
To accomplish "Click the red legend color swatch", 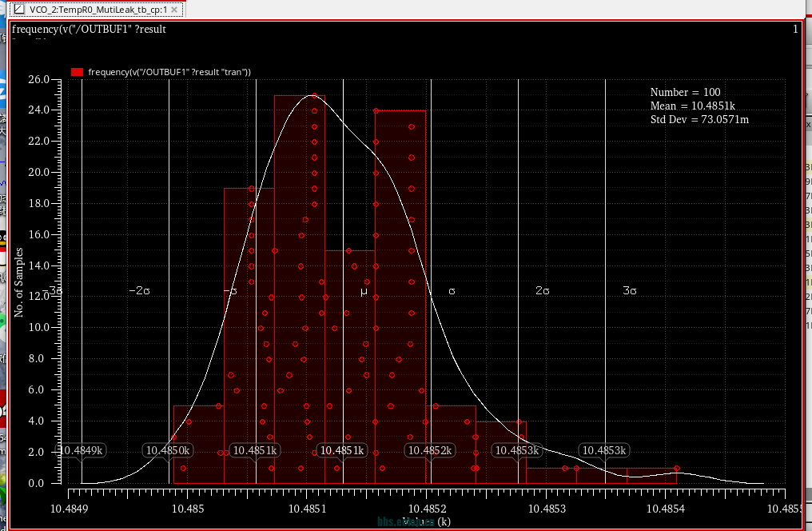I will click(77, 72).
